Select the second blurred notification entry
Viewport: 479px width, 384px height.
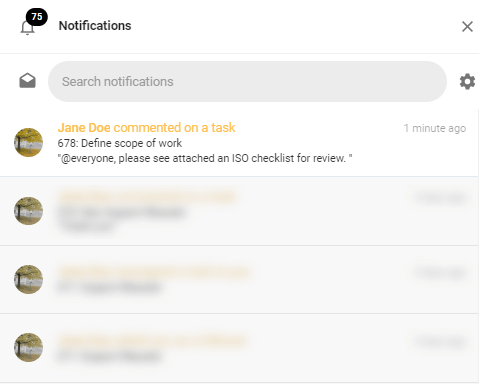pos(239,211)
